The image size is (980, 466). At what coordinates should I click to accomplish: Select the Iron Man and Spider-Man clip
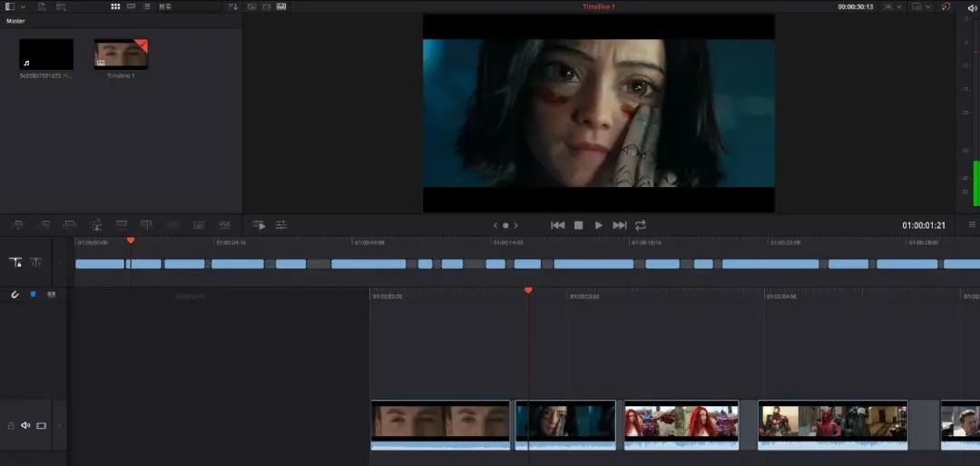point(832,425)
